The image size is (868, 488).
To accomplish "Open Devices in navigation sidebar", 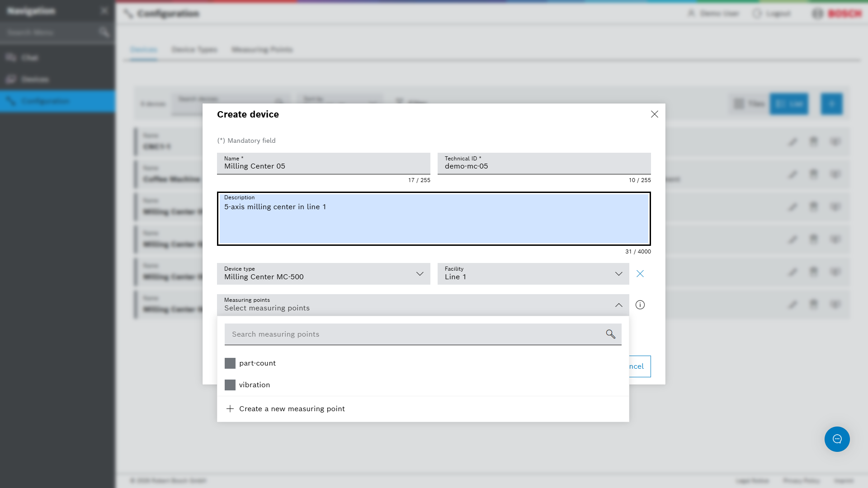I will tap(57, 80).
